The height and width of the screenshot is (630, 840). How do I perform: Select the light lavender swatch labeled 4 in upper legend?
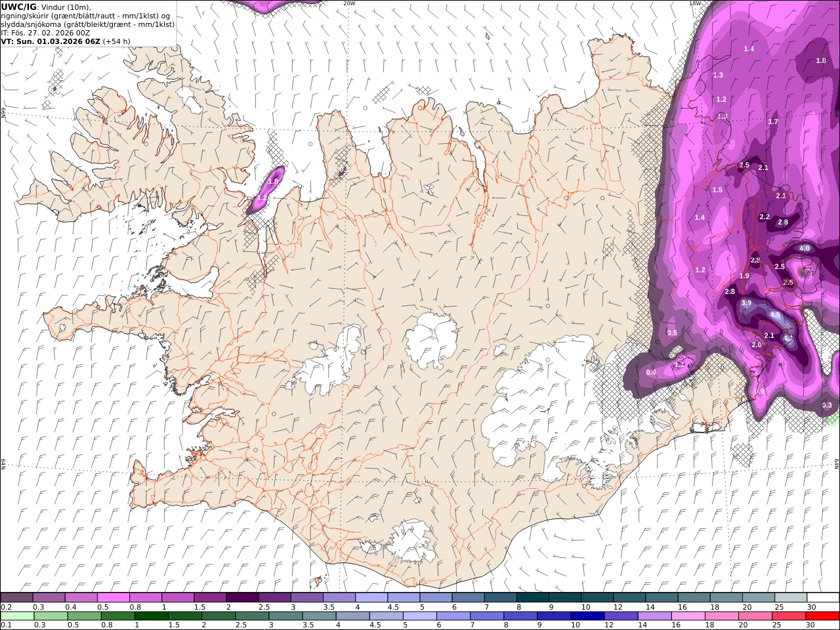(371, 598)
